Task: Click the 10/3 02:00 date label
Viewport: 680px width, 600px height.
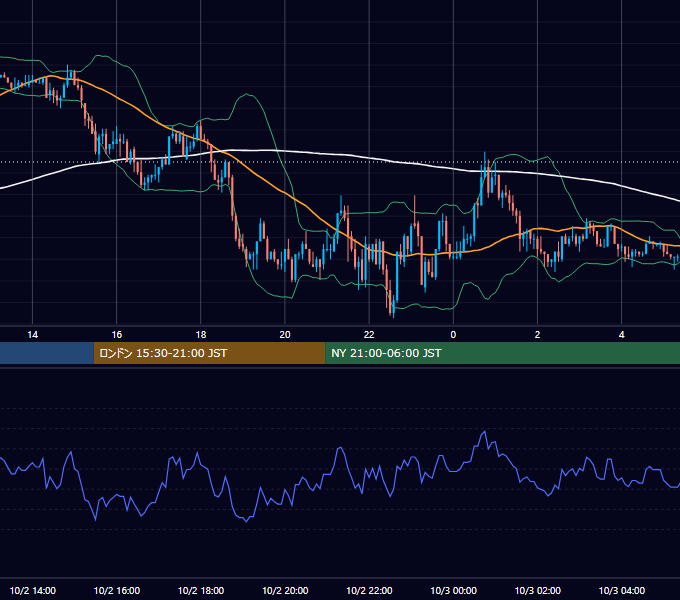Action: (x=537, y=590)
